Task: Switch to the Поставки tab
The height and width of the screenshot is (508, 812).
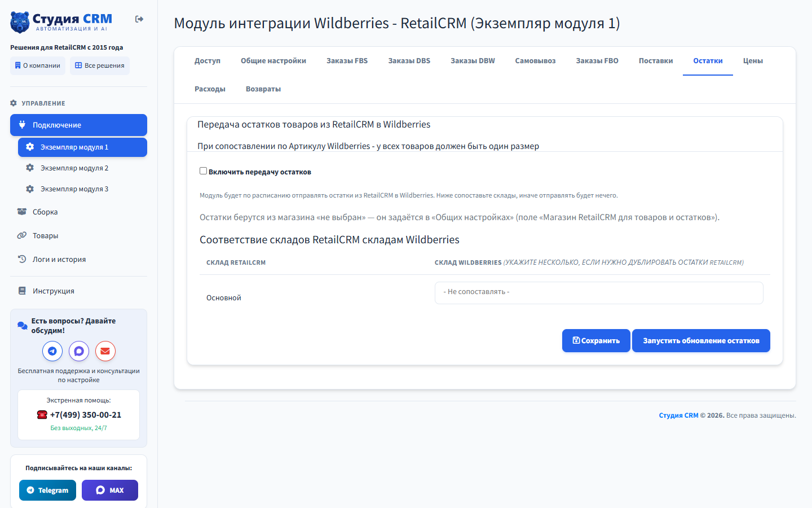Action: pos(656,61)
